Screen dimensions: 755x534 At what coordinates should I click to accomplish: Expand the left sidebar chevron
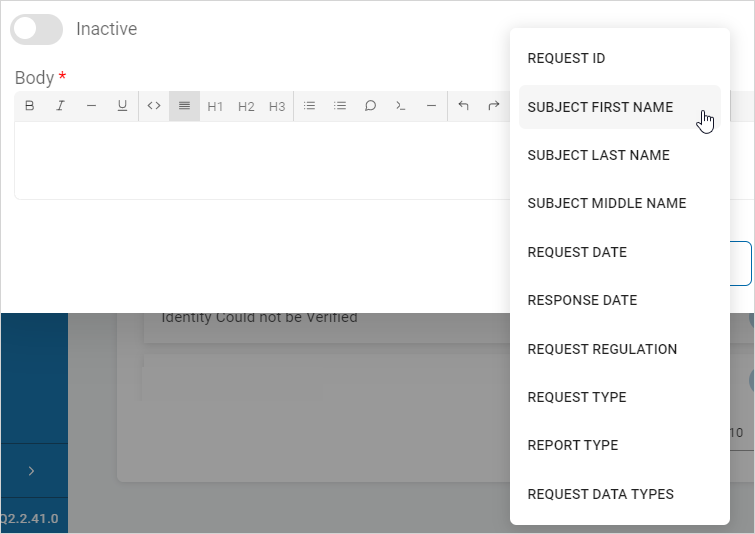(x=31, y=470)
